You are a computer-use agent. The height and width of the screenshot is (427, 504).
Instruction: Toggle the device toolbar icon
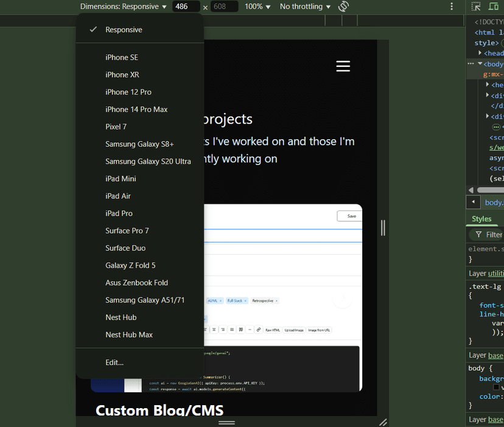pyautogui.click(x=494, y=7)
